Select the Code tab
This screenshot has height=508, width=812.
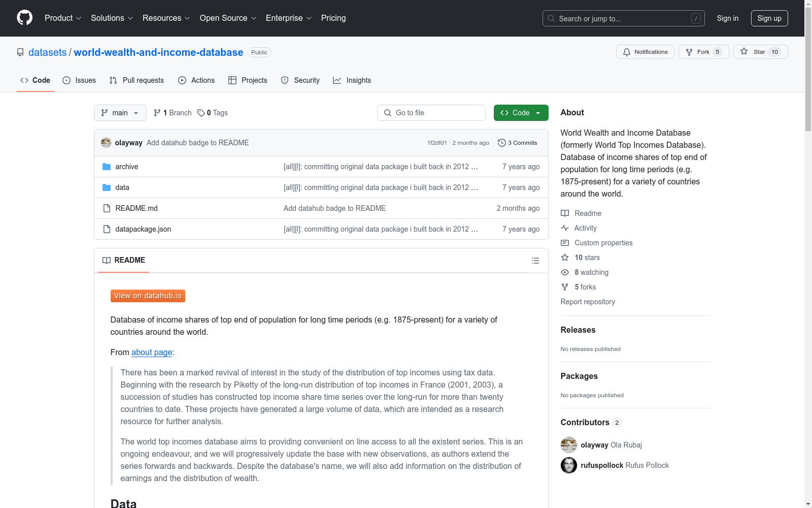[x=35, y=80]
